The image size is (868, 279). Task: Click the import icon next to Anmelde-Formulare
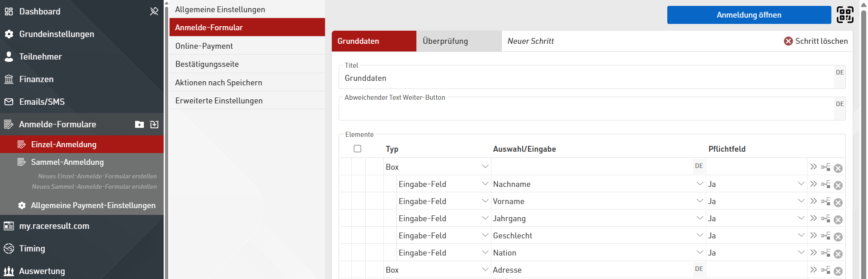point(154,125)
